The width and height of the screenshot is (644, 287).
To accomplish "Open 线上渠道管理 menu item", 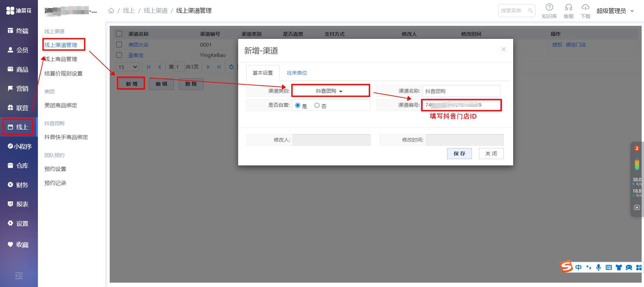I will point(61,45).
